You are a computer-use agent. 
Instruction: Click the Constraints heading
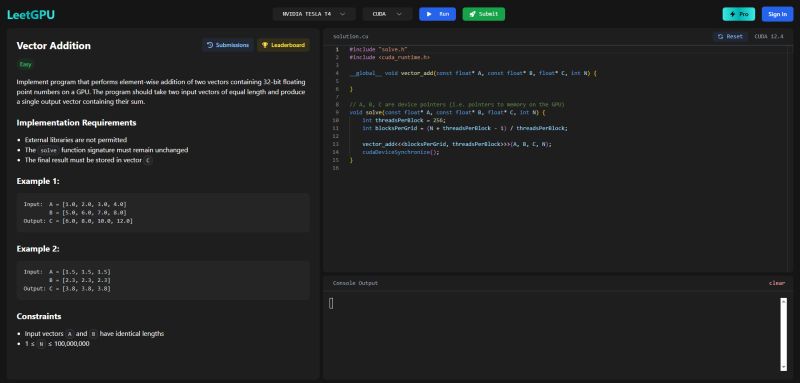click(x=39, y=317)
